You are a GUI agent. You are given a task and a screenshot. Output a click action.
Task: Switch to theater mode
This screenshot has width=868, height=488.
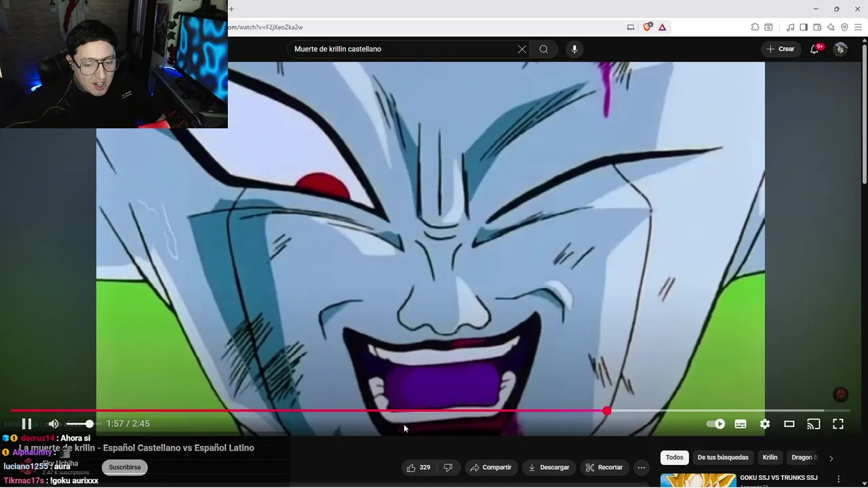coord(789,424)
